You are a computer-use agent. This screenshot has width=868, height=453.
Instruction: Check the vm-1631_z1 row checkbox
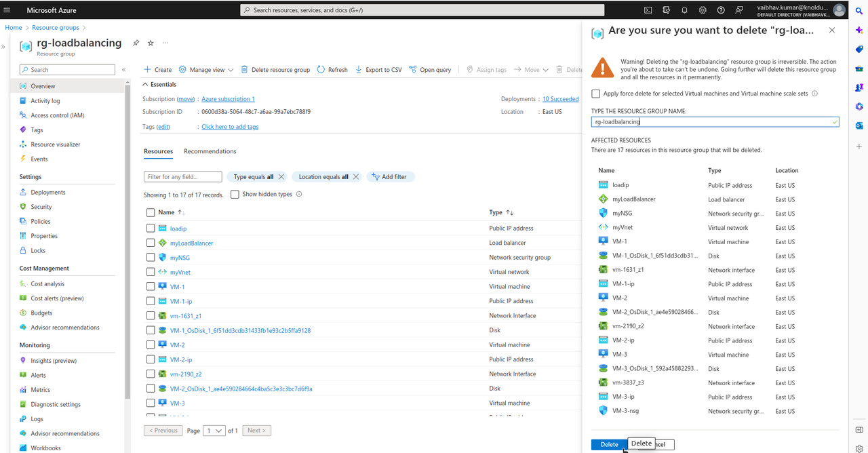tap(151, 316)
